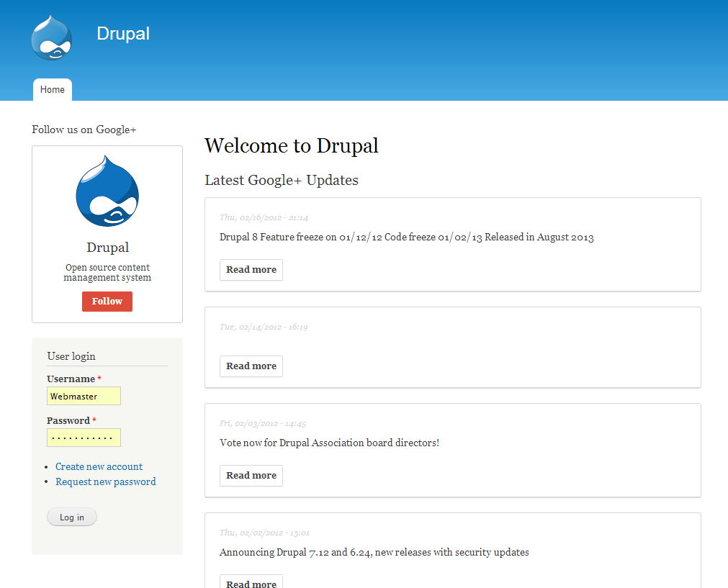
Task: Click the 'User login' block title
Action: 71,356
